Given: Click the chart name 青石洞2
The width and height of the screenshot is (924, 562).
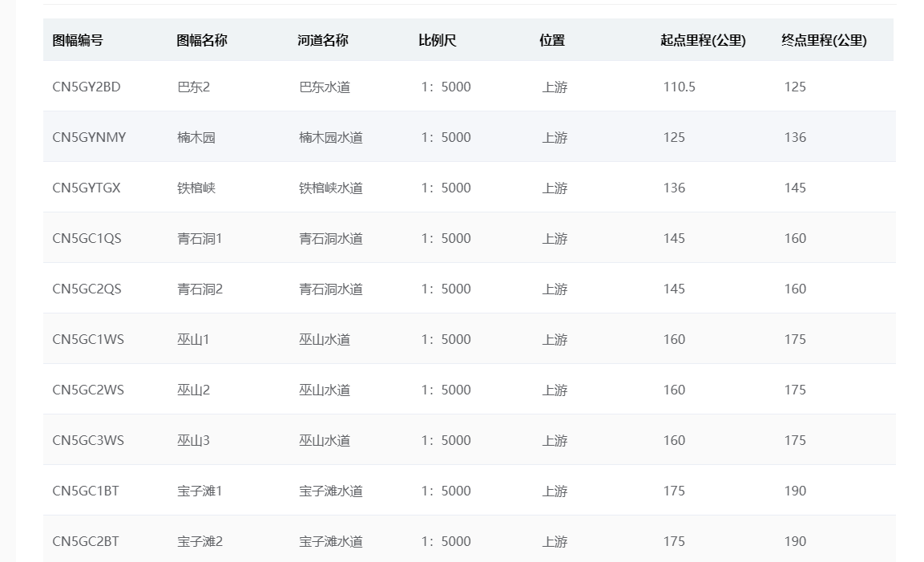Looking at the screenshot, I should coord(200,289).
